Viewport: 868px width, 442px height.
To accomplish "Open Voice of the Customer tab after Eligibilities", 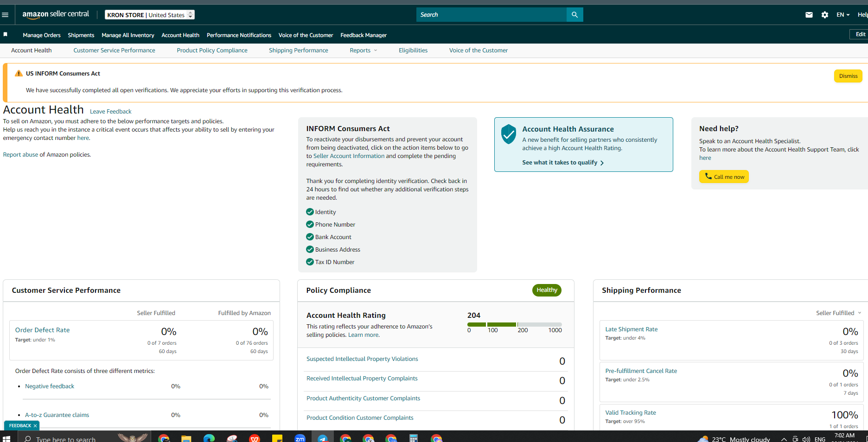I will click(x=479, y=51).
